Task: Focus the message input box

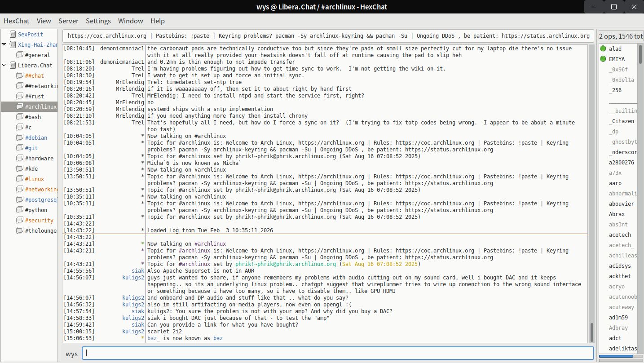Action: 338,353
